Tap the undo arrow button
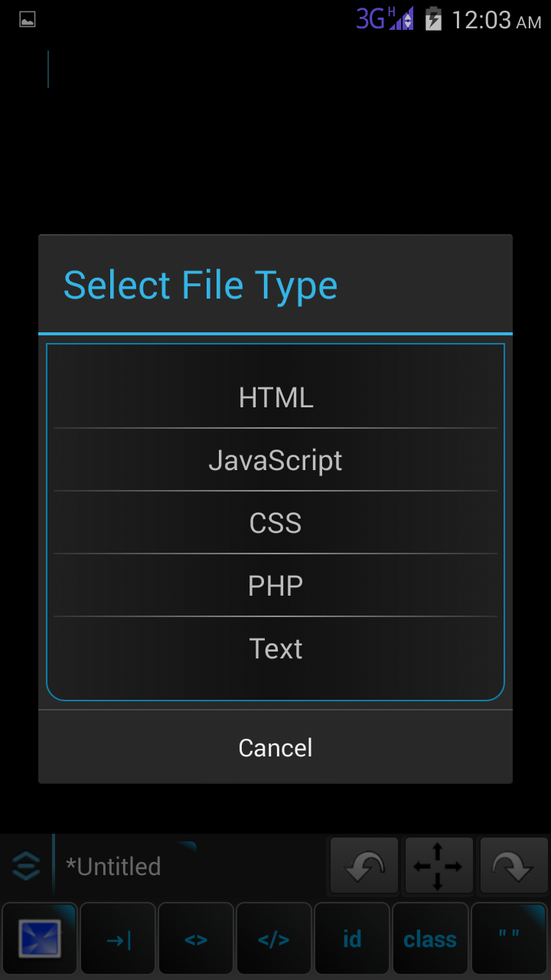Viewport: 551px width, 980px height. click(364, 866)
